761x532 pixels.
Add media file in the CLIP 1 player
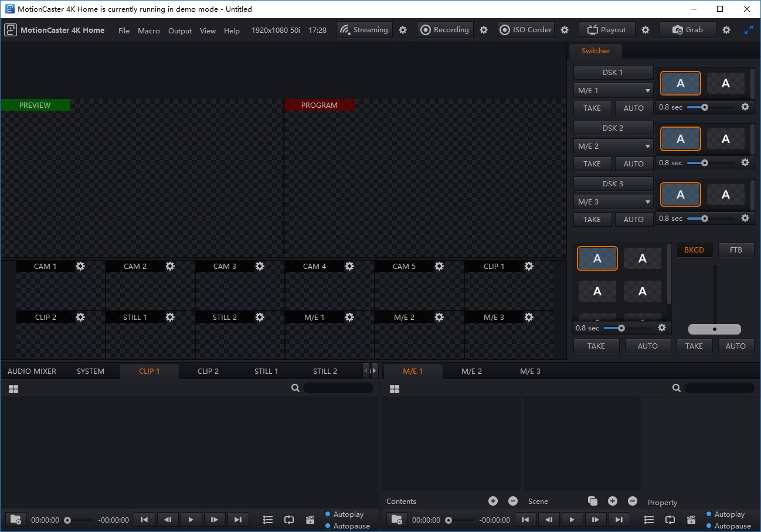(x=16, y=520)
